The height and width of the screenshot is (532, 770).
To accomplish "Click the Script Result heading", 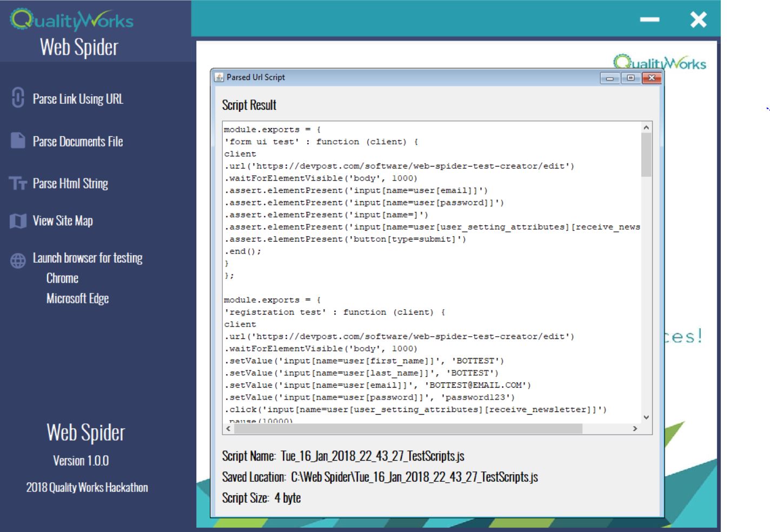I will pyautogui.click(x=249, y=105).
